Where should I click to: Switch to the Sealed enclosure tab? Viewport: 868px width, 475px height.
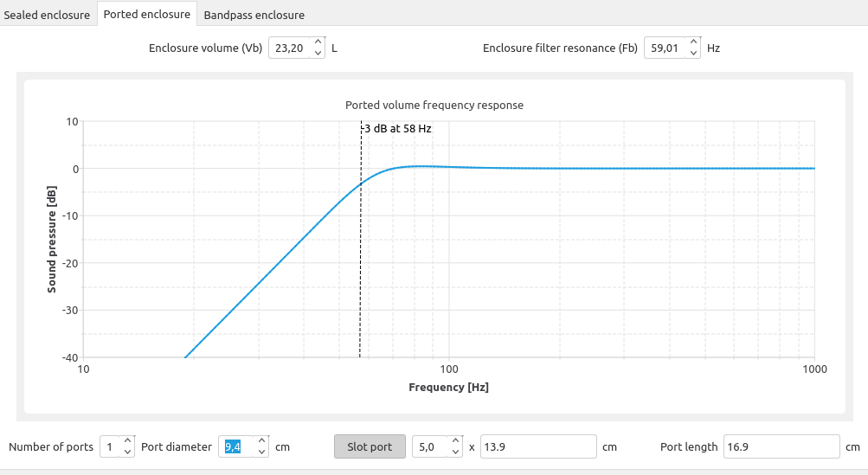pos(47,15)
